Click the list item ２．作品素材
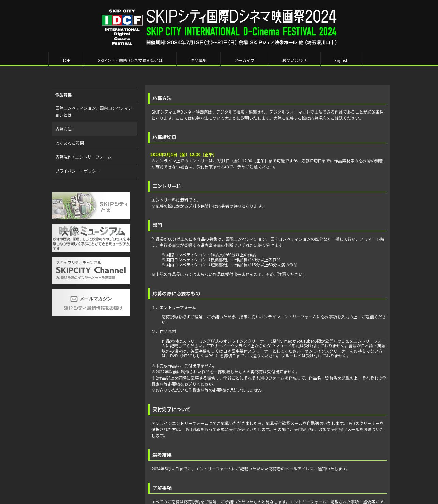 (x=164, y=332)
